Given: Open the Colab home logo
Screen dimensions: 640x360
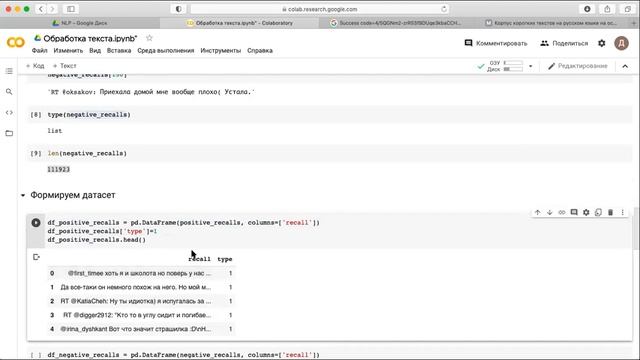Looking at the screenshot, I should click(x=16, y=42).
